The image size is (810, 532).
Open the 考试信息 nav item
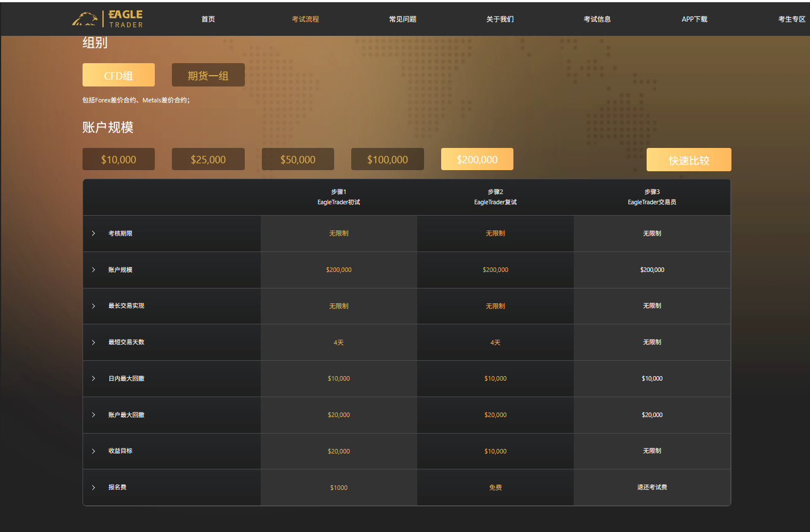[x=597, y=19]
